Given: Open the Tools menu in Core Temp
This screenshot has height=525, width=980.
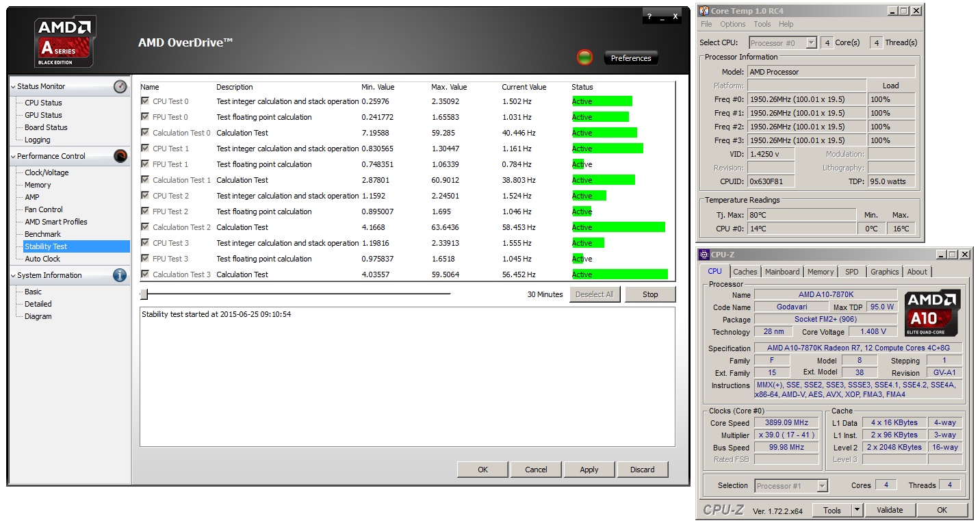Looking at the screenshot, I should [762, 24].
